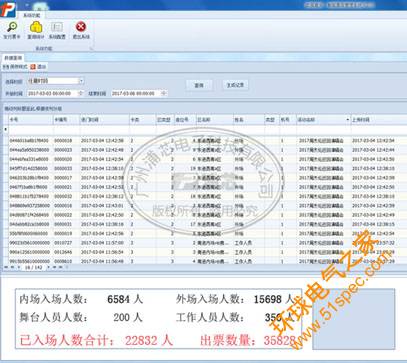Click the yellow query statistics ribbon icon
Screen dimensions: 407x363
pos(35,27)
